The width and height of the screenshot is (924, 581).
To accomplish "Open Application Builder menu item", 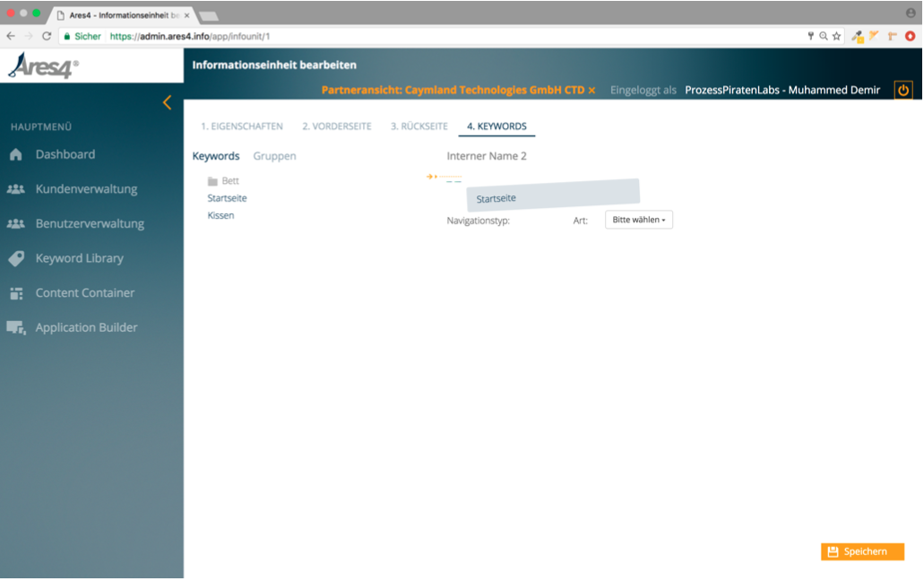I will (86, 327).
